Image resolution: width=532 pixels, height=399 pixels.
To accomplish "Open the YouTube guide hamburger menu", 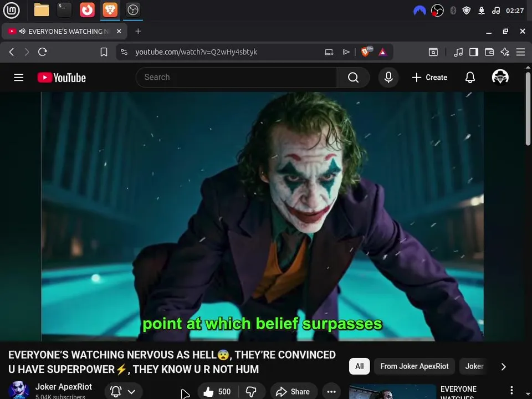I will coord(19,78).
